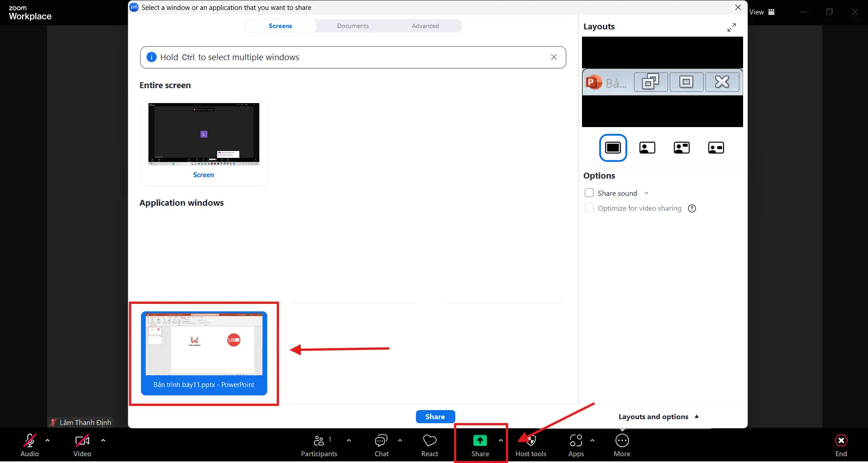Open the More menu
This screenshot has height=463, width=868.
pyautogui.click(x=622, y=445)
